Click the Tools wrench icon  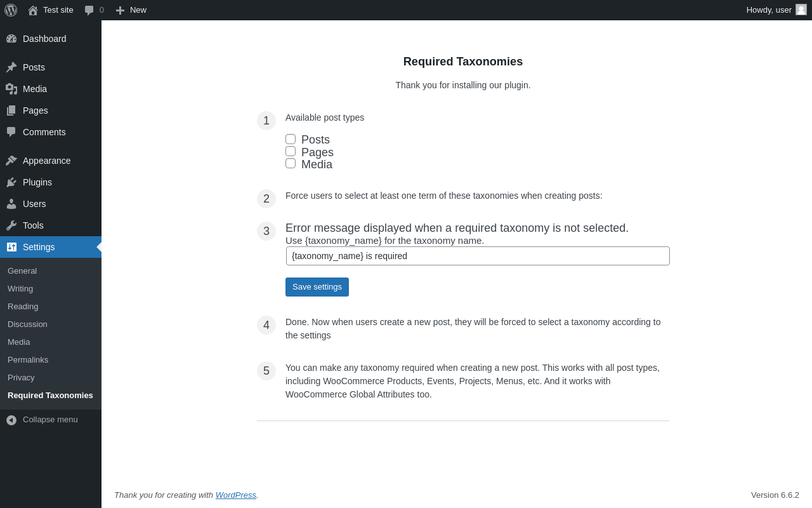click(11, 225)
